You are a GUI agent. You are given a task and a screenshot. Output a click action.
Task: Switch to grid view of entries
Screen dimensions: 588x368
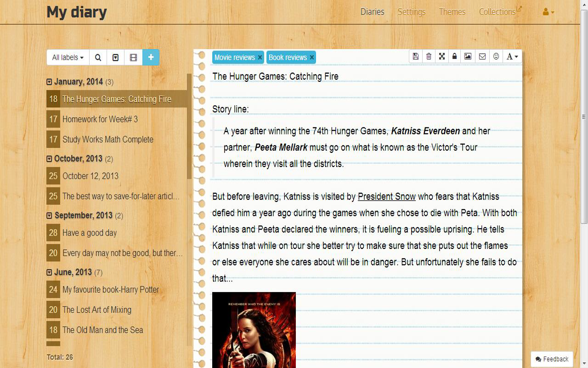[x=133, y=57]
